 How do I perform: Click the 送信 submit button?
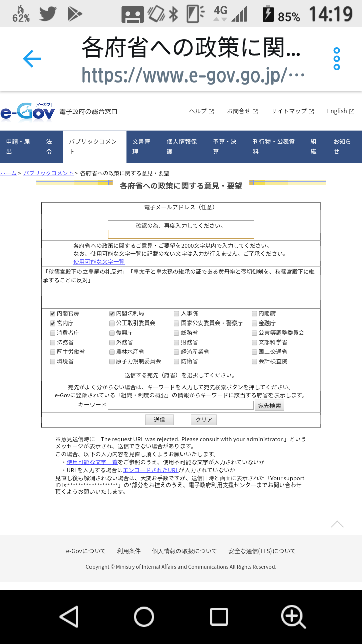[x=159, y=420]
